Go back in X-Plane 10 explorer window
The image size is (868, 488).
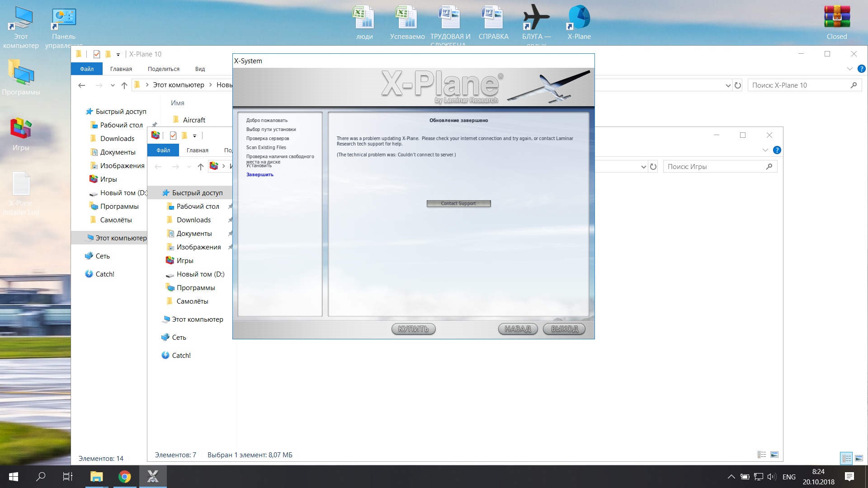(x=82, y=85)
